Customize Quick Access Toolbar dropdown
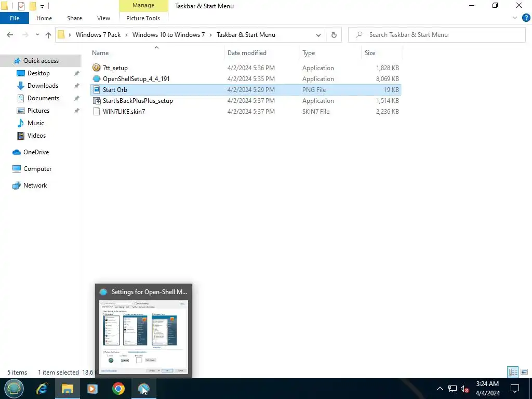This screenshot has height=399, width=532. coord(43,6)
